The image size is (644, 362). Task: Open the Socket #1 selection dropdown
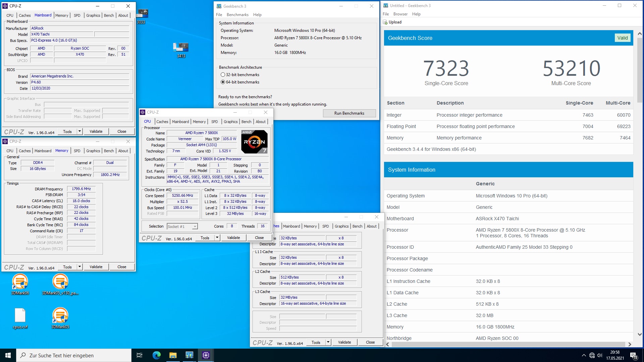pyautogui.click(x=182, y=227)
